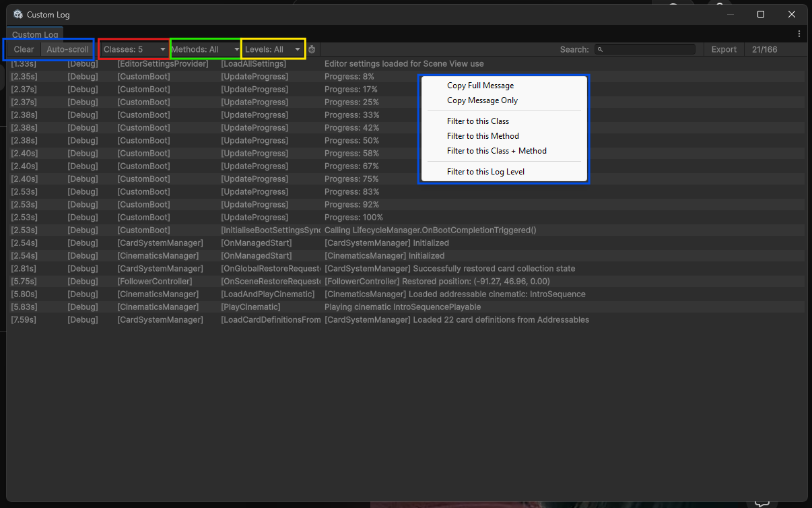Click the Unity logo in the title bar

pyautogui.click(x=18, y=13)
